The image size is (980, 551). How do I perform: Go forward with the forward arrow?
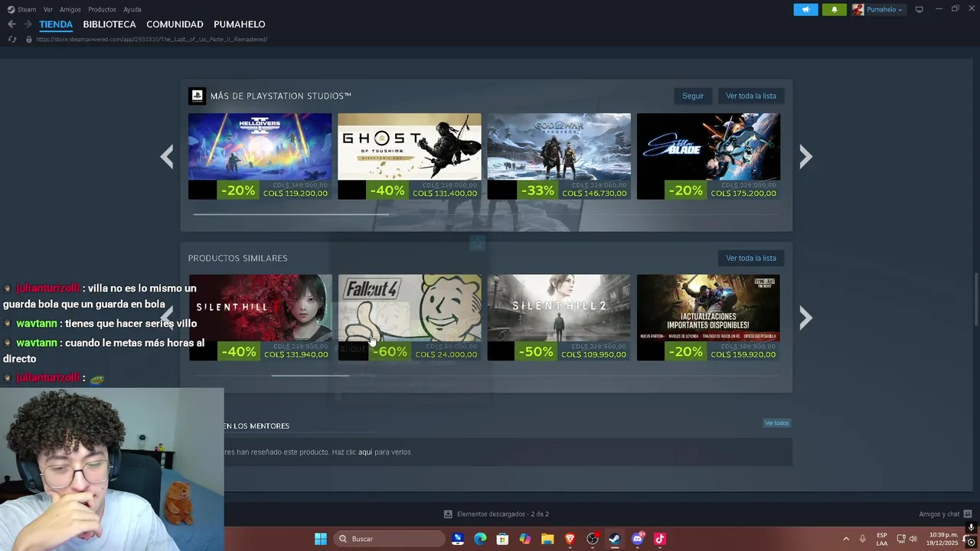[x=28, y=24]
